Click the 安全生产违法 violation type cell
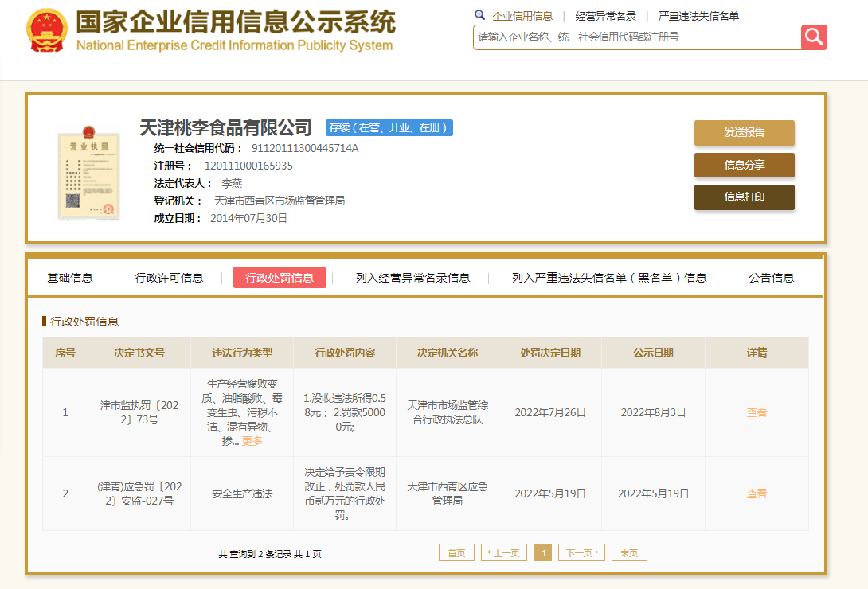Image resolution: width=868 pixels, height=589 pixels. pos(242,493)
